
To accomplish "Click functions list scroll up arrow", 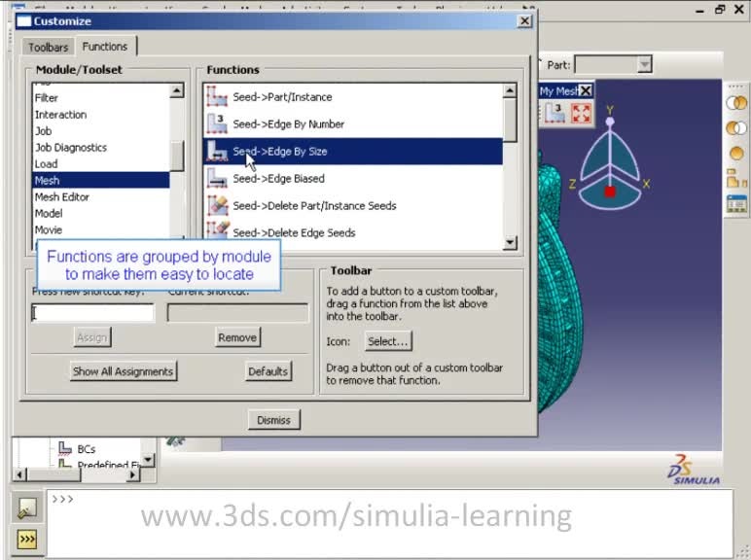I will [x=510, y=90].
